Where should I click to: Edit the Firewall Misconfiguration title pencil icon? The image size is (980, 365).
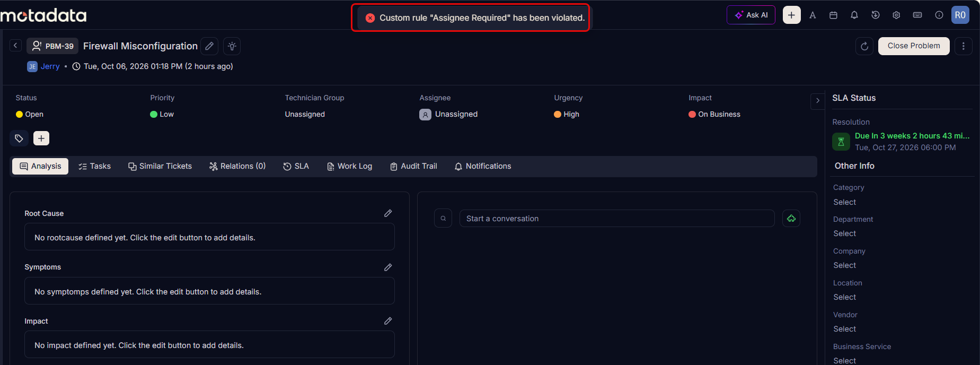[209, 46]
